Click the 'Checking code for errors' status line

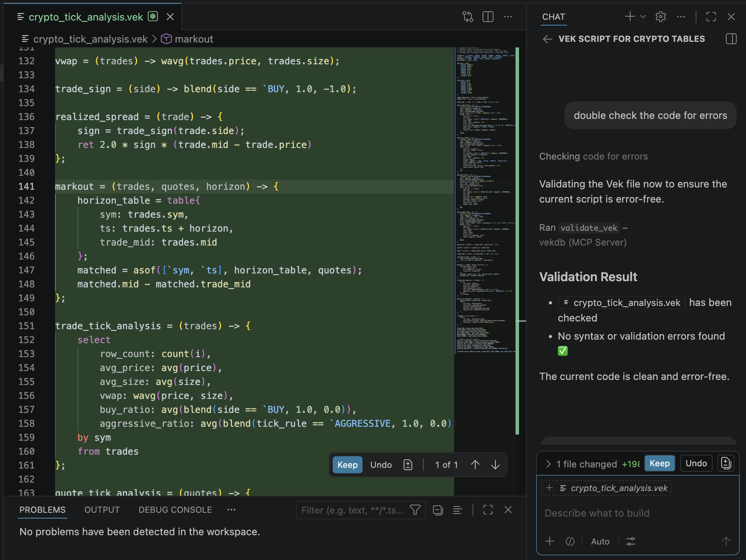(593, 156)
